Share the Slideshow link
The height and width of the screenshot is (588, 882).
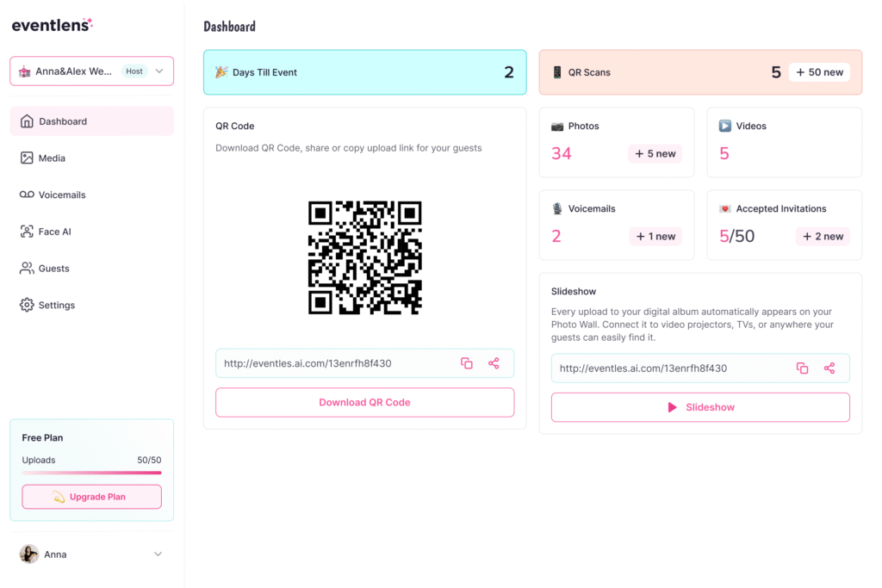829,368
